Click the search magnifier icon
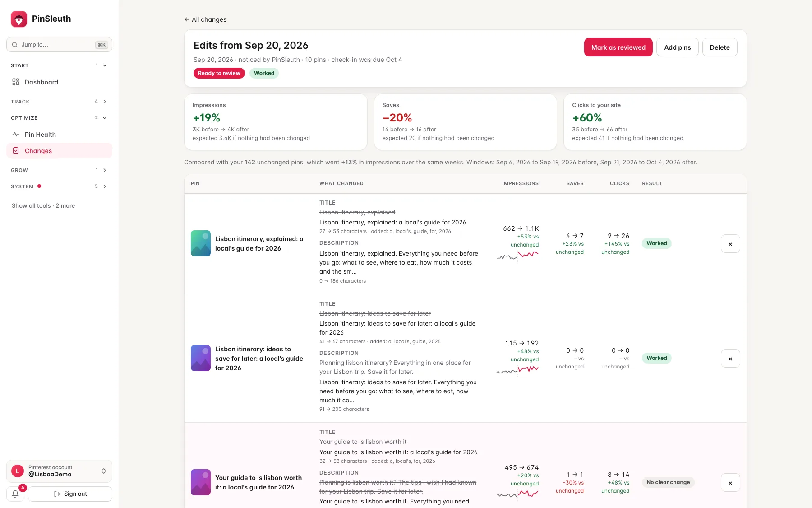 15,45
